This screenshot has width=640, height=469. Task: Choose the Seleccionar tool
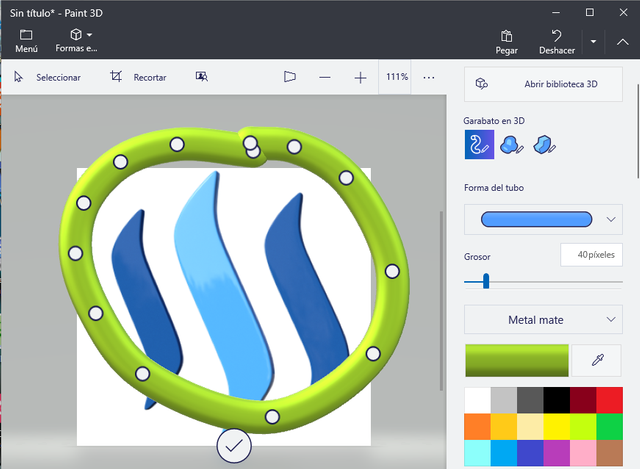(47, 77)
